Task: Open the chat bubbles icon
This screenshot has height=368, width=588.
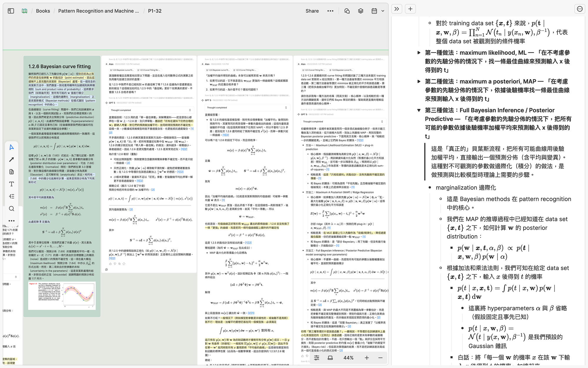Action: click(x=347, y=11)
